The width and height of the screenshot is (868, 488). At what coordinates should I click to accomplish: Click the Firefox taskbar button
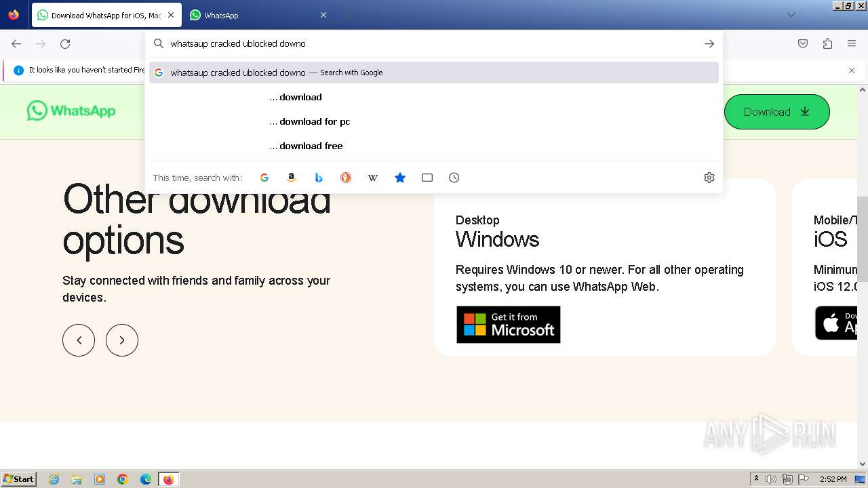(168, 479)
